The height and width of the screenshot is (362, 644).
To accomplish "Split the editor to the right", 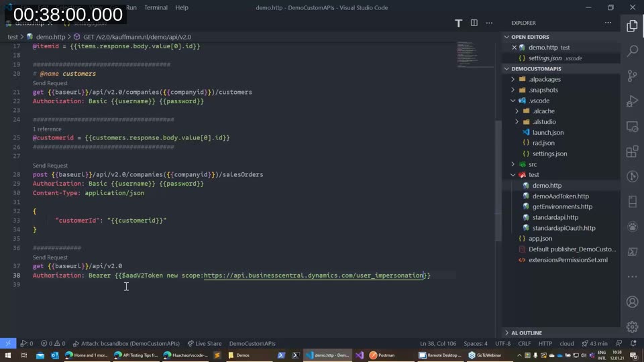I will pyautogui.click(x=474, y=23).
